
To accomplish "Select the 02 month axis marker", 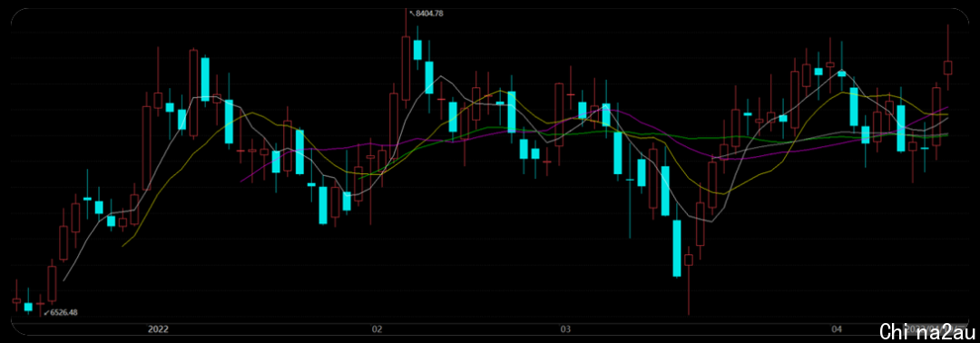I will click(377, 328).
